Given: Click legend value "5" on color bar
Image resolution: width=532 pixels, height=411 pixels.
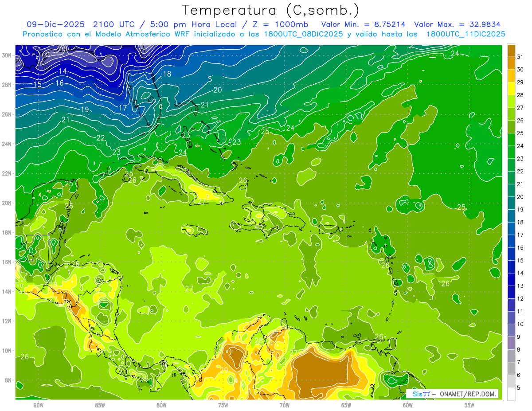Looking at the screenshot, I should pos(519,388).
